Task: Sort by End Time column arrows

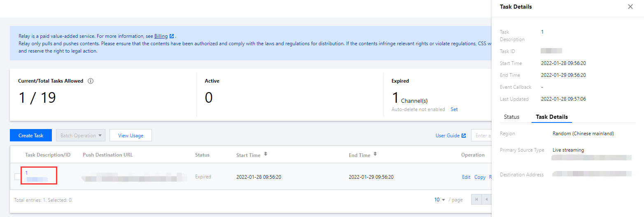Action: 375,154
